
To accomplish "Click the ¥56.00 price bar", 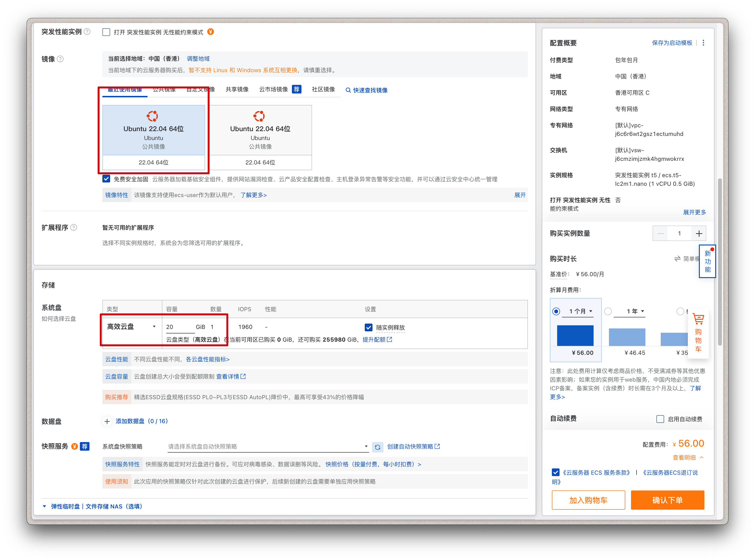I will (x=575, y=335).
